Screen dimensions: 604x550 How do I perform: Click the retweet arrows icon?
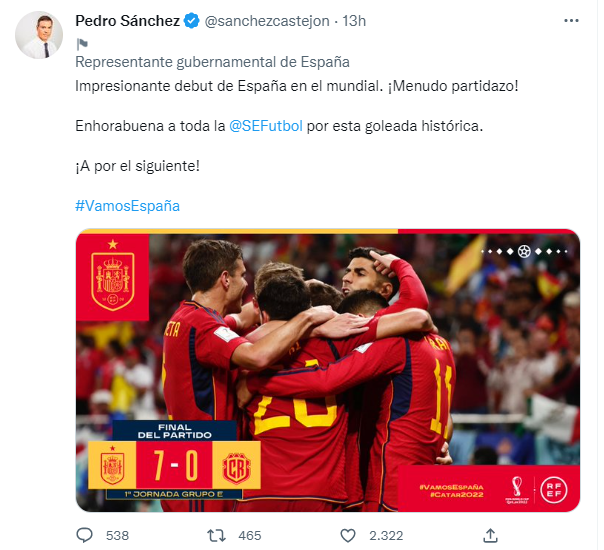pos(216,535)
